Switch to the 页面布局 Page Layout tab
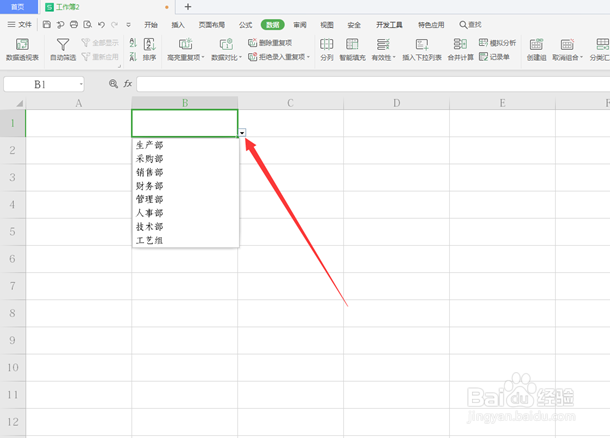The image size is (610, 438). (212, 25)
